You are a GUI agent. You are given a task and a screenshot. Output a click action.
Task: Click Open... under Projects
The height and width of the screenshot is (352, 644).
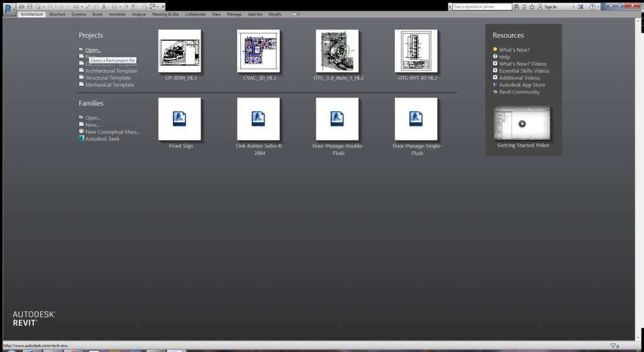[x=93, y=50]
